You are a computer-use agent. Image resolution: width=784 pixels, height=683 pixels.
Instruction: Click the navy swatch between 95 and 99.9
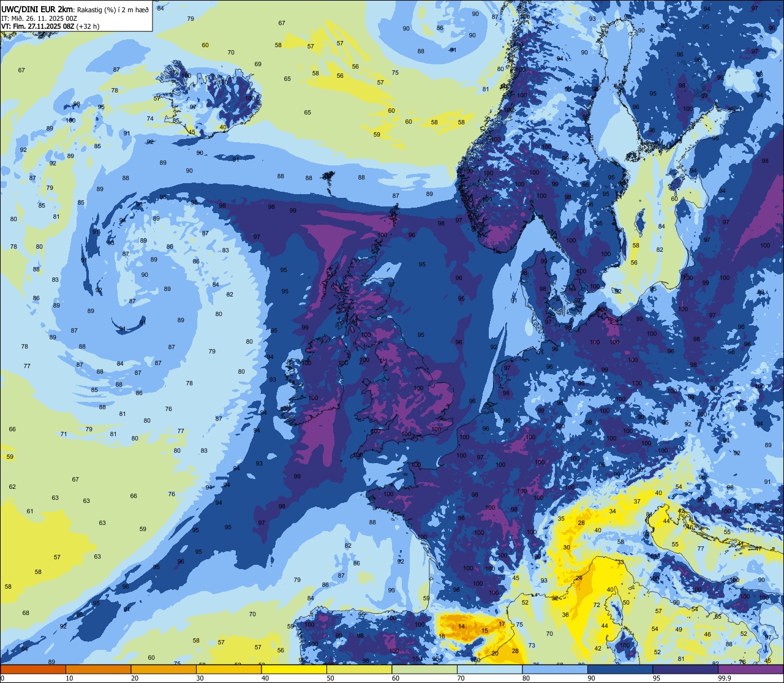click(685, 669)
